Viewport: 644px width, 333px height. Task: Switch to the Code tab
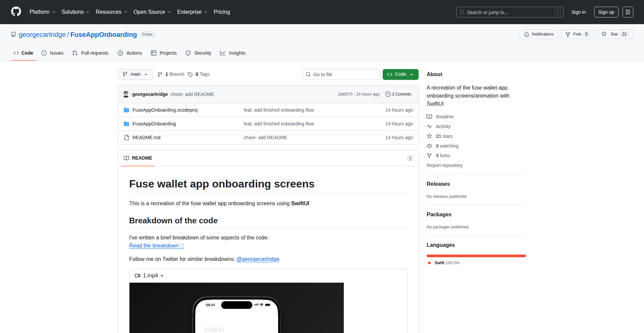pos(23,53)
